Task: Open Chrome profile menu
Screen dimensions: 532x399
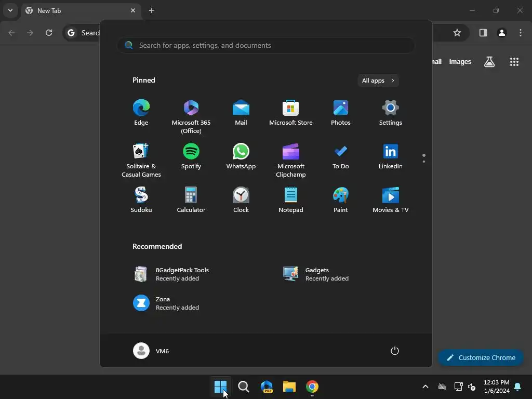Action: 502,33
